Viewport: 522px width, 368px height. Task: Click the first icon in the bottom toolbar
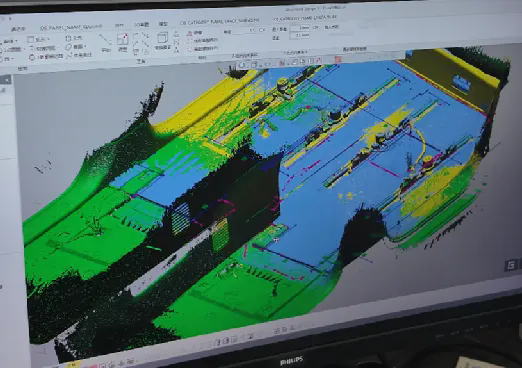tap(217, 342)
